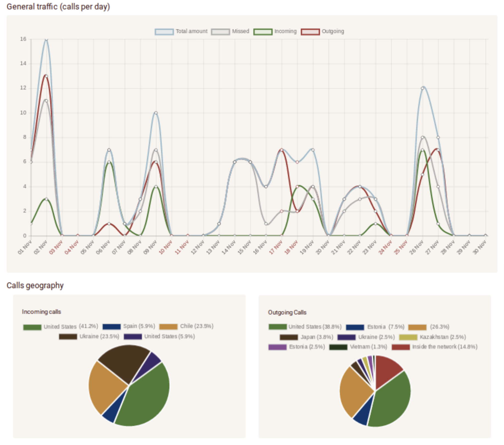The height and width of the screenshot is (445, 504).
Task: Toggle Spain (5.9%) legend entry
Action: (129, 326)
